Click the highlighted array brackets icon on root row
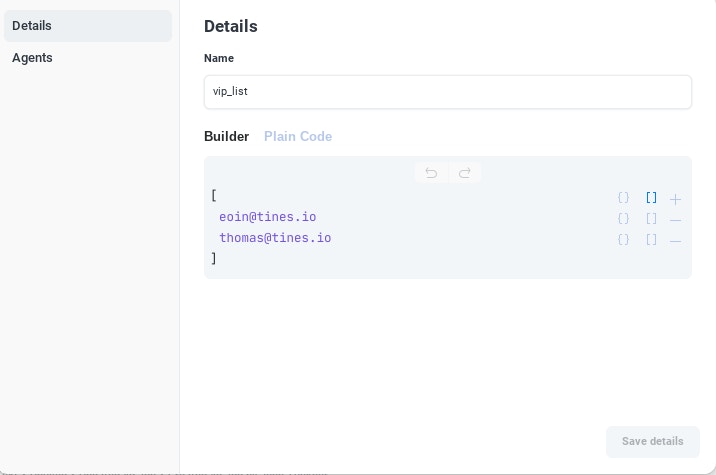Viewport: 716px width, 475px height. click(x=651, y=198)
